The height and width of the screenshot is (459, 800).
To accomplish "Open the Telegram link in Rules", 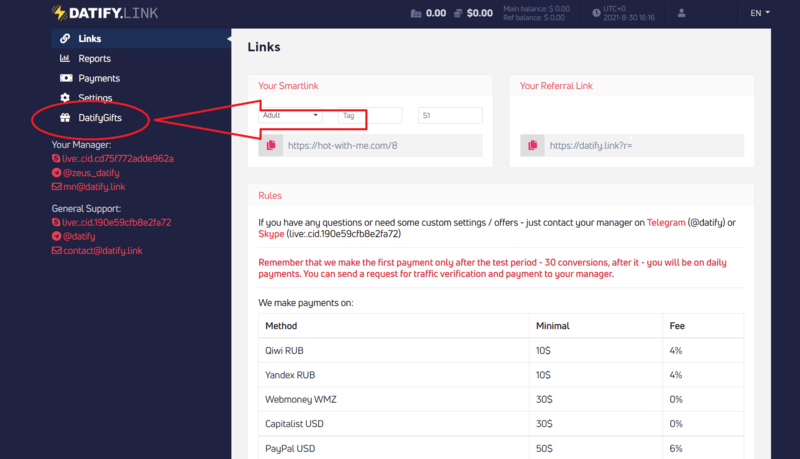I will coord(666,222).
